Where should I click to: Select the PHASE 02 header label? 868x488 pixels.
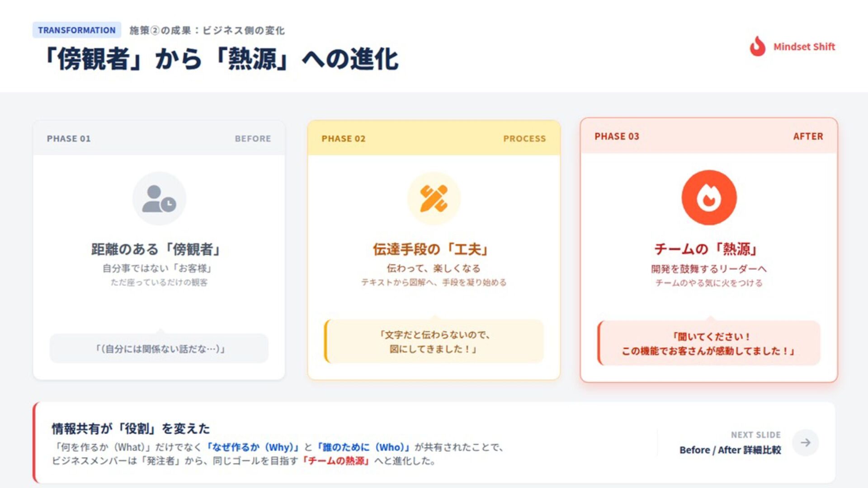pos(343,139)
